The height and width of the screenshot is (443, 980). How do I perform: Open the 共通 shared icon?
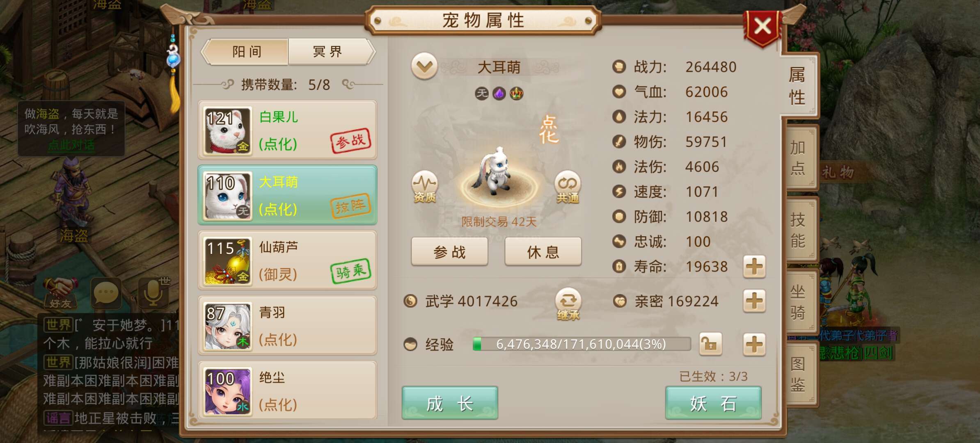coord(568,187)
